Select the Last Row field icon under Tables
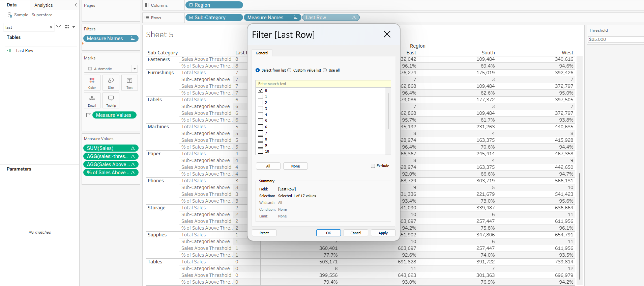 (9, 51)
